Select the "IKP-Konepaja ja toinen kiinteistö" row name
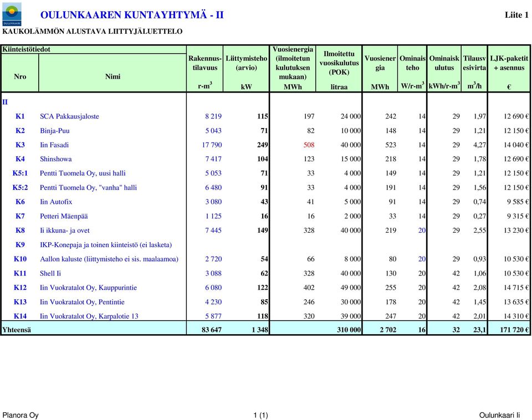 point(106,244)
